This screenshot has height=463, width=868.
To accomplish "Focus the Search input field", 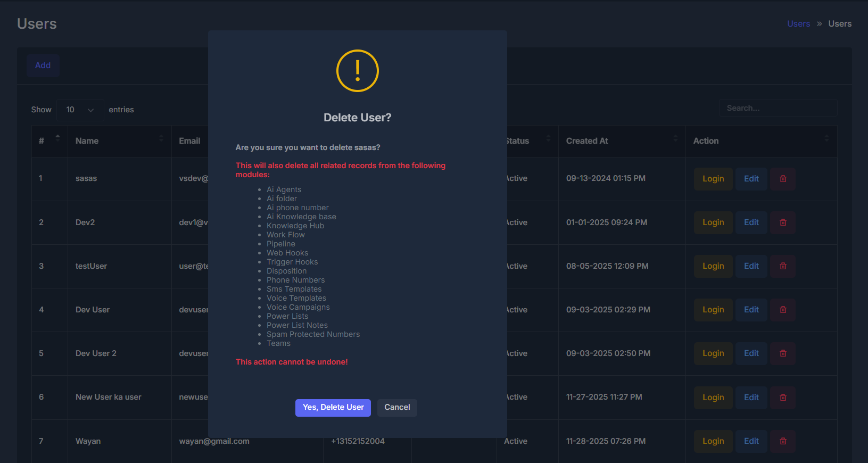I will click(778, 108).
